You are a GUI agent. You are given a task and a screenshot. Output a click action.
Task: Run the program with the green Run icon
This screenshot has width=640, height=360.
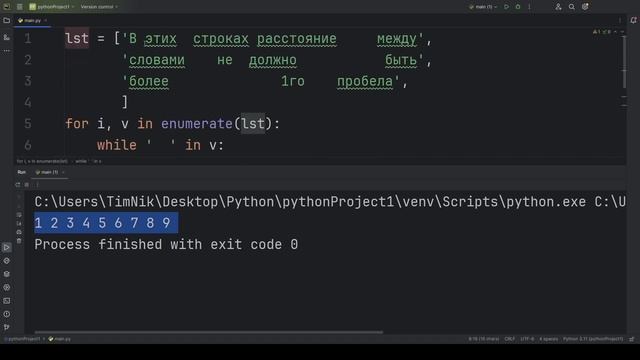pos(507,7)
